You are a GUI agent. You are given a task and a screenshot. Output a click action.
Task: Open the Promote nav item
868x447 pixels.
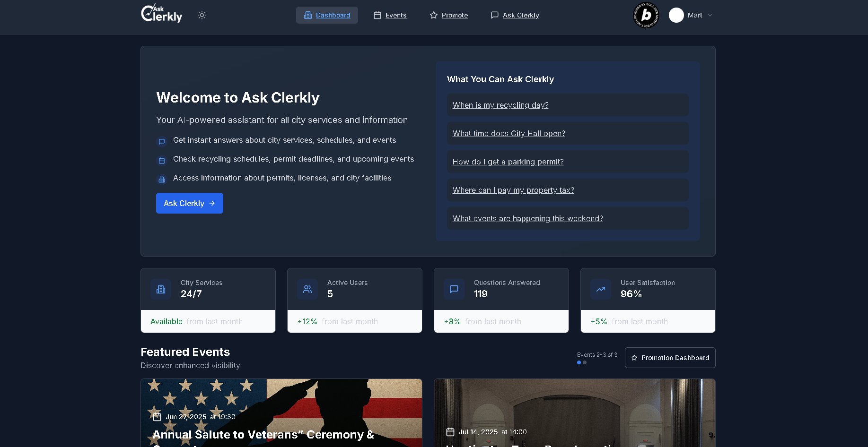[448, 15]
